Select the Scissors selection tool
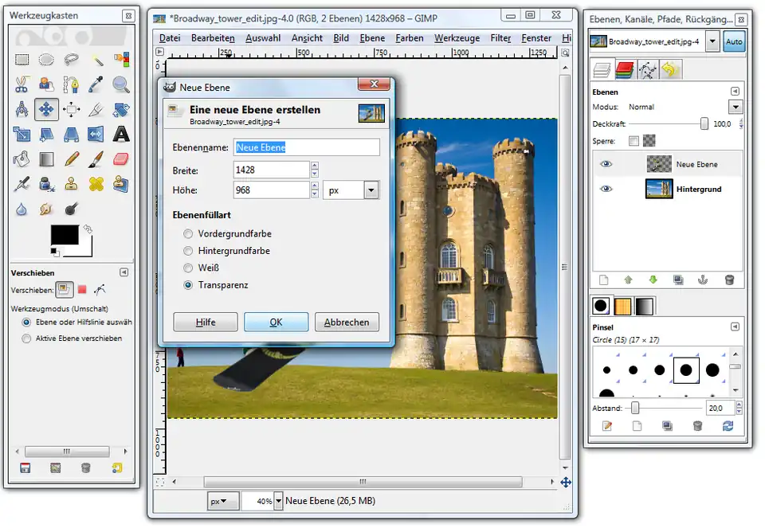765x532 pixels. pos(22,84)
